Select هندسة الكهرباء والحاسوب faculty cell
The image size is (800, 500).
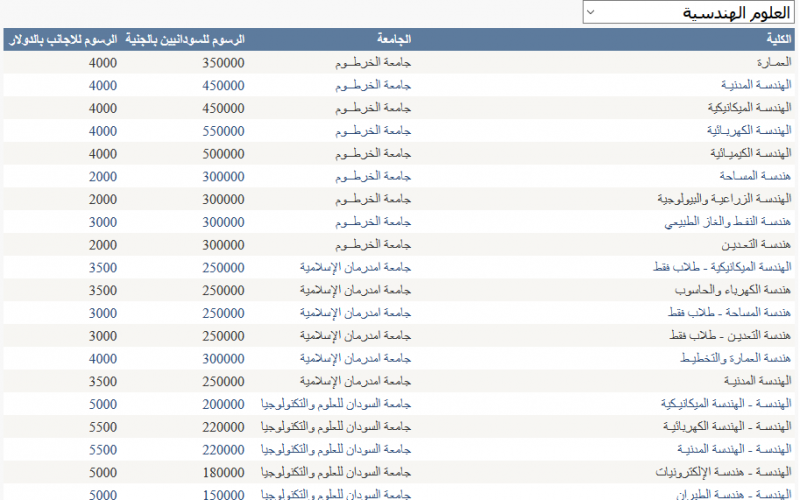733,290
